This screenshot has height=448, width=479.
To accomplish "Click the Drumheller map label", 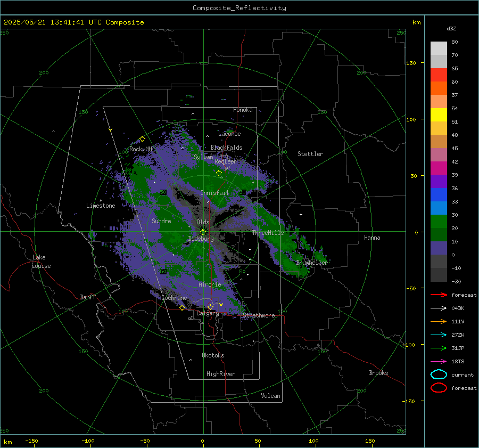I will pos(311,263).
